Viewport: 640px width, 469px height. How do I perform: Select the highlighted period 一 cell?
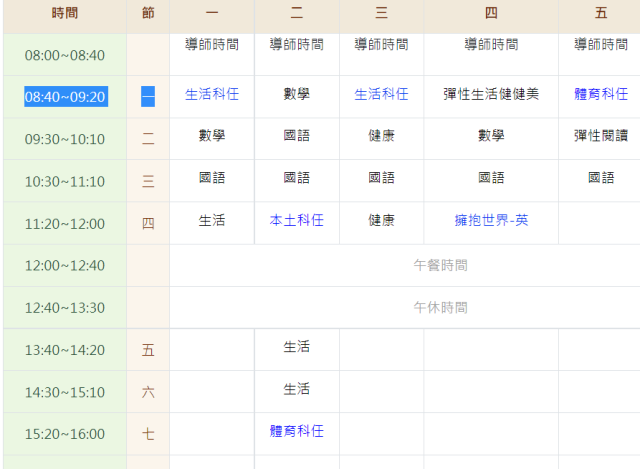[148, 97]
